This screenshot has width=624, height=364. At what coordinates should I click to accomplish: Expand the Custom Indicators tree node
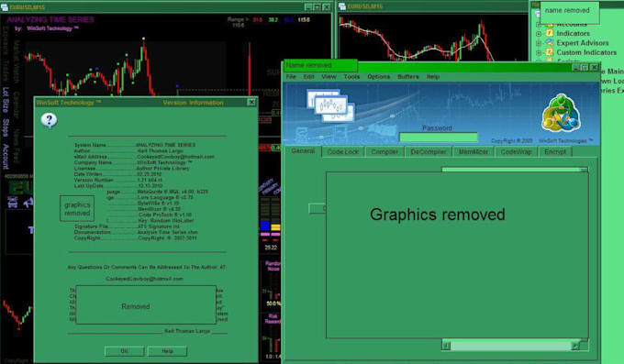539,52
